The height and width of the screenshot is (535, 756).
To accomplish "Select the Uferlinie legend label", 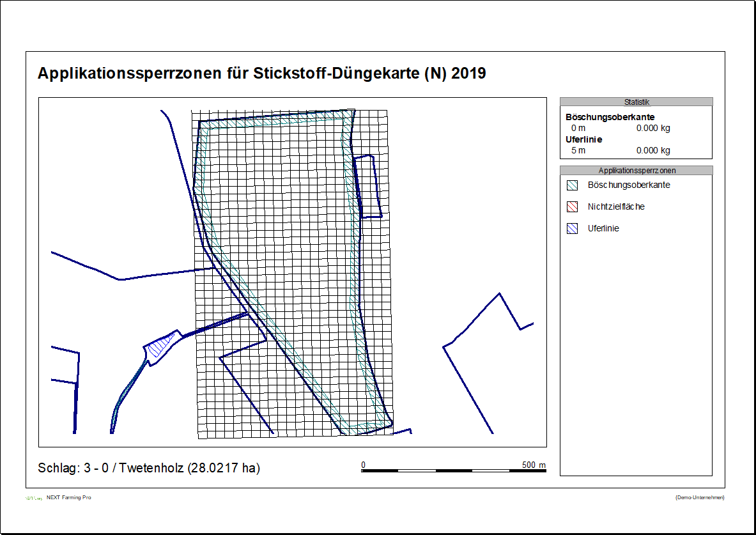I will pyautogui.click(x=603, y=228).
